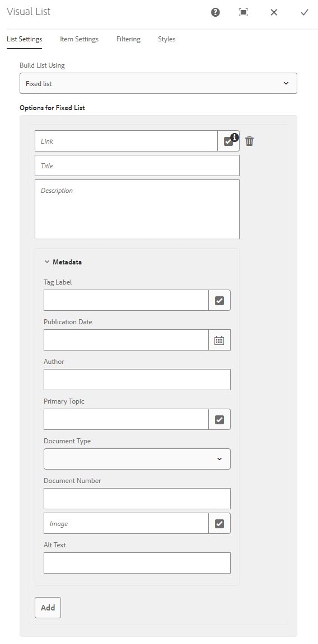Open the Image path picker button
This screenshot has width=318, height=644.
(219, 523)
